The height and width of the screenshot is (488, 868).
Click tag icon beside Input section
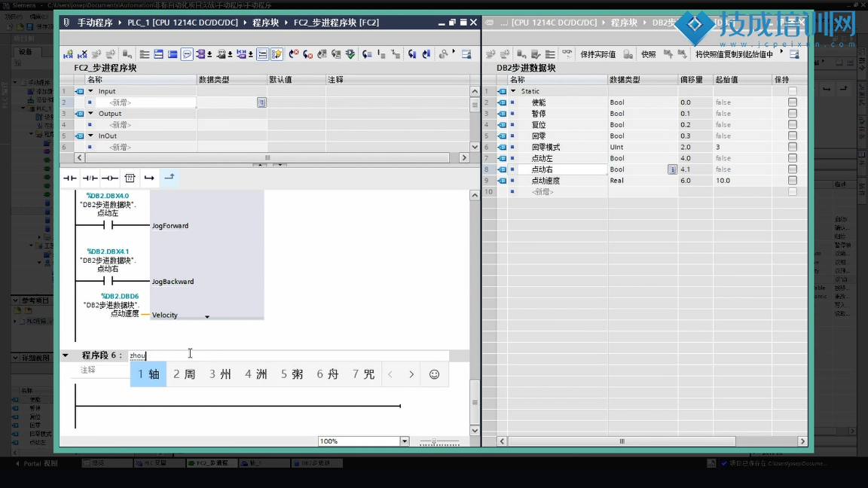coord(79,91)
